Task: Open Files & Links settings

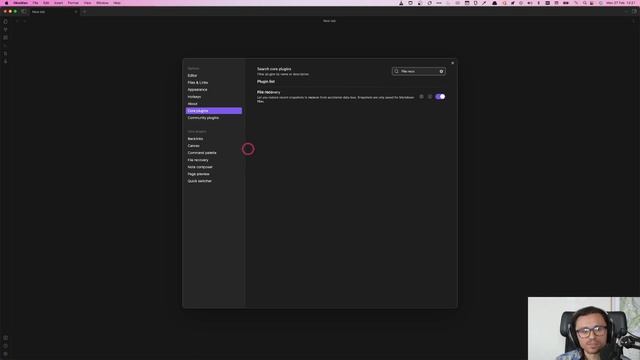Action: point(198,82)
